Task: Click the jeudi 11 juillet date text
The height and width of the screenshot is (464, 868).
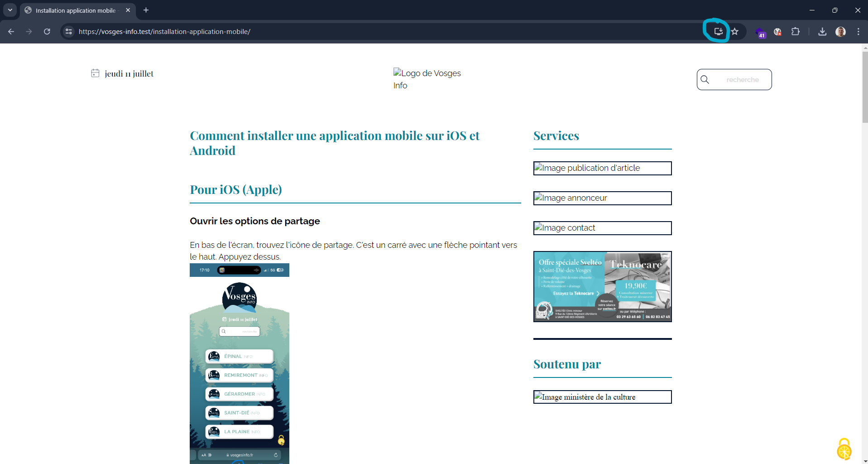Action: tap(129, 73)
